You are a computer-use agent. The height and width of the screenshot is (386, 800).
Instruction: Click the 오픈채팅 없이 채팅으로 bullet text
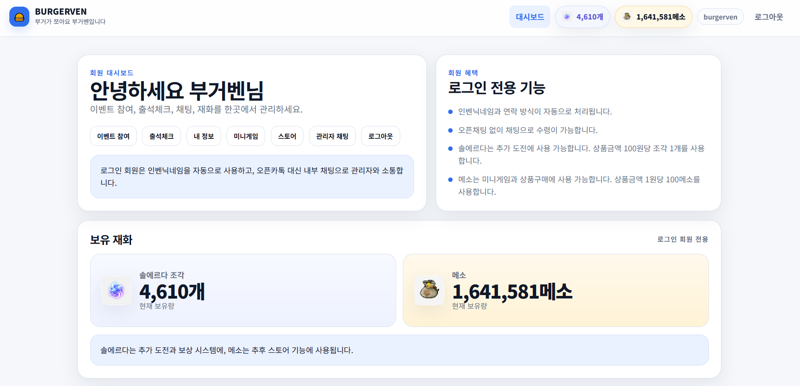pos(528,130)
